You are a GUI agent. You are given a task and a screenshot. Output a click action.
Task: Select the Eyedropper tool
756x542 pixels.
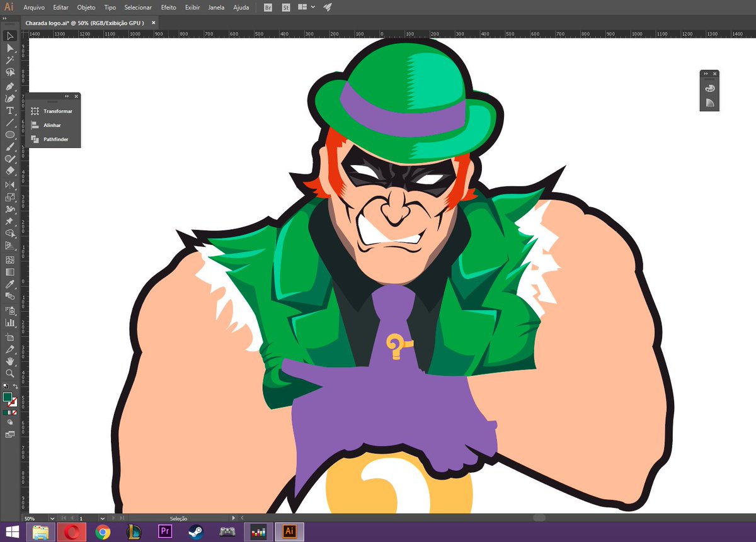click(x=10, y=285)
